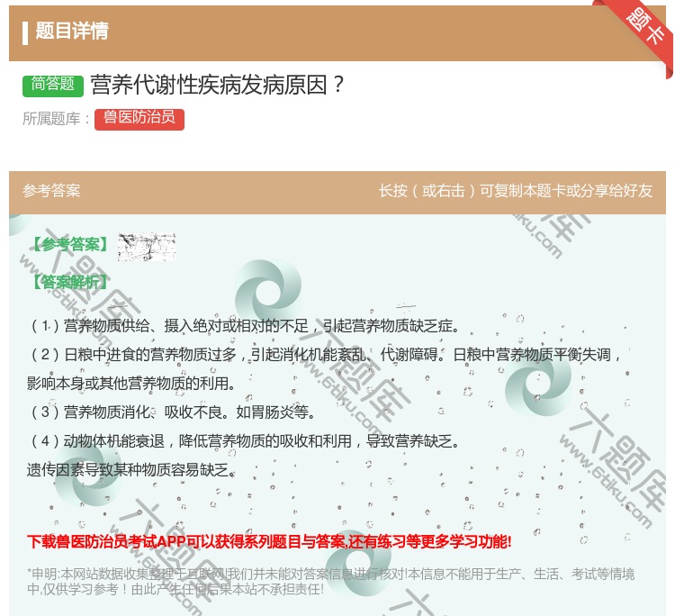This screenshot has width=675, height=616.
Task: Select line （2）日粮中进食的营养物质过多
Action: 325,355
